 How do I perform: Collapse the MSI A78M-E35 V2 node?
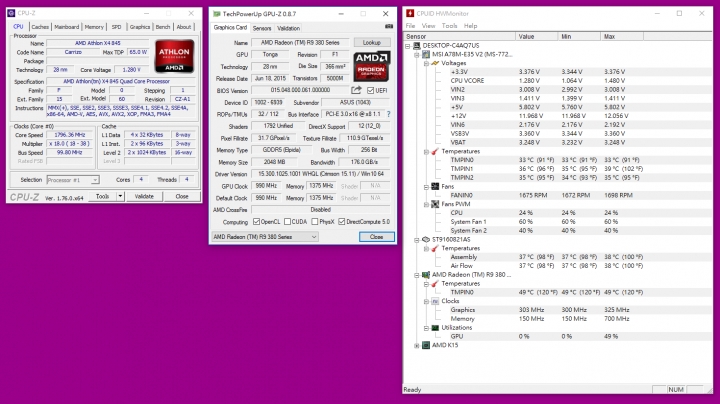coord(416,55)
